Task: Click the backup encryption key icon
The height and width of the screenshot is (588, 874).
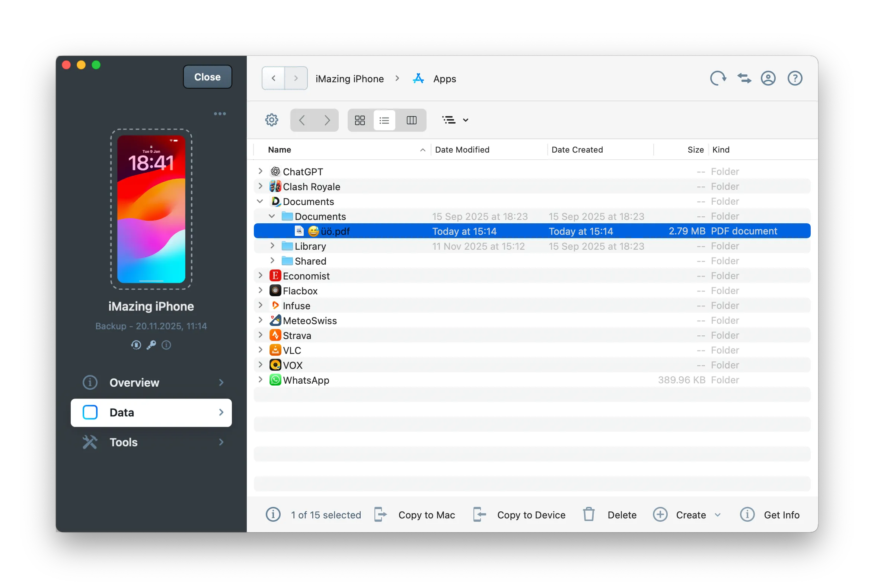Action: point(151,345)
